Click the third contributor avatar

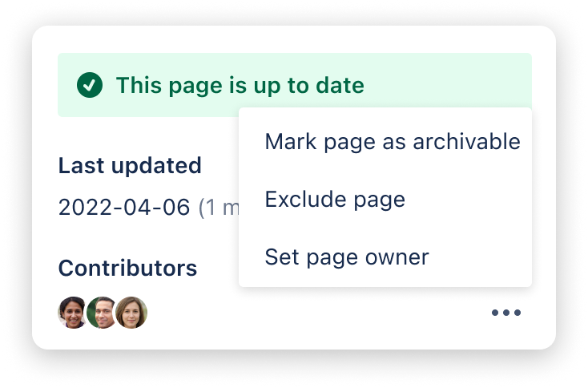(x=131, y=313)
